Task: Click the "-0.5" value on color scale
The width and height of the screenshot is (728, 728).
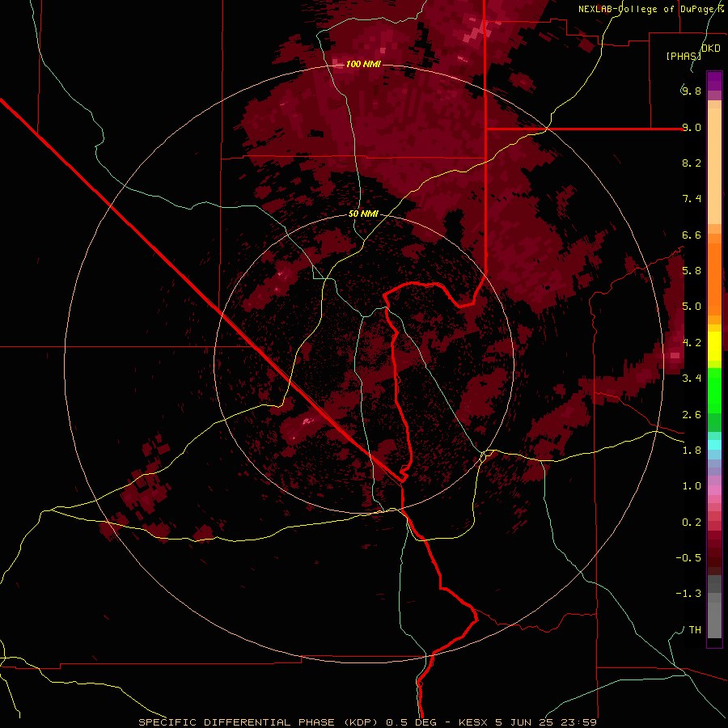Action: 688,558
